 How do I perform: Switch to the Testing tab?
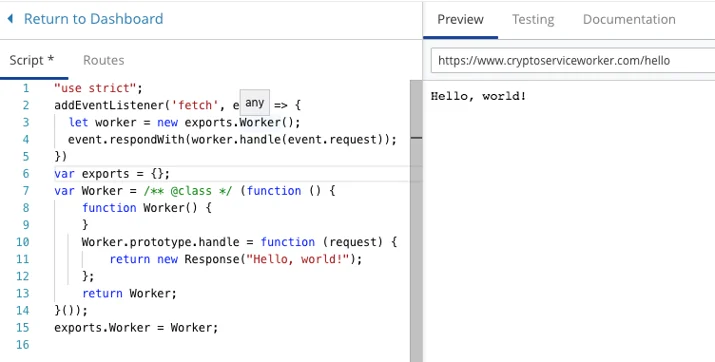(533, 19)
